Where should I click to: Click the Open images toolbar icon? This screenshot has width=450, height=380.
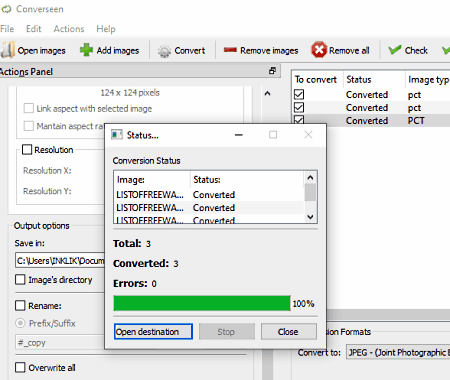pyautogui.click(x=8, y=50)
